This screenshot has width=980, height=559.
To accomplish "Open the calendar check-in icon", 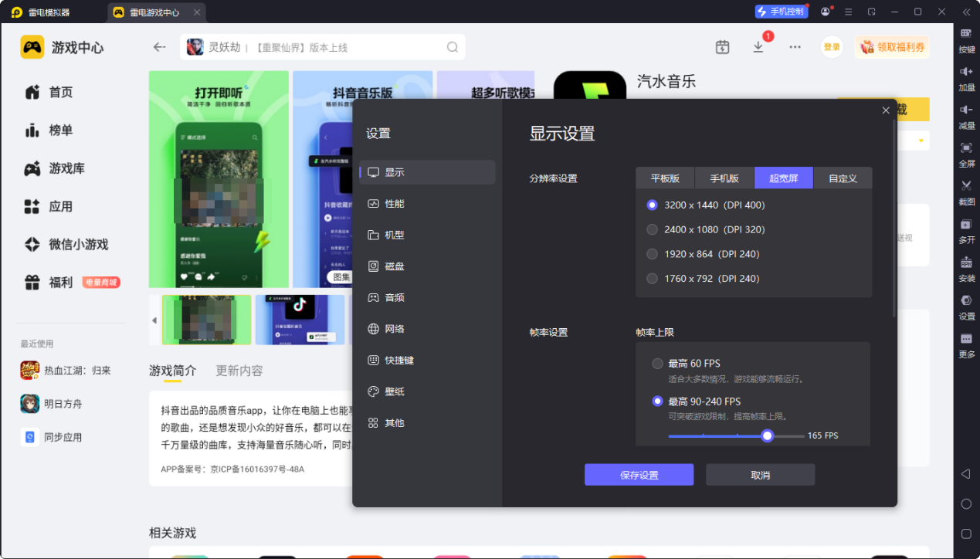I will [722, 47].
